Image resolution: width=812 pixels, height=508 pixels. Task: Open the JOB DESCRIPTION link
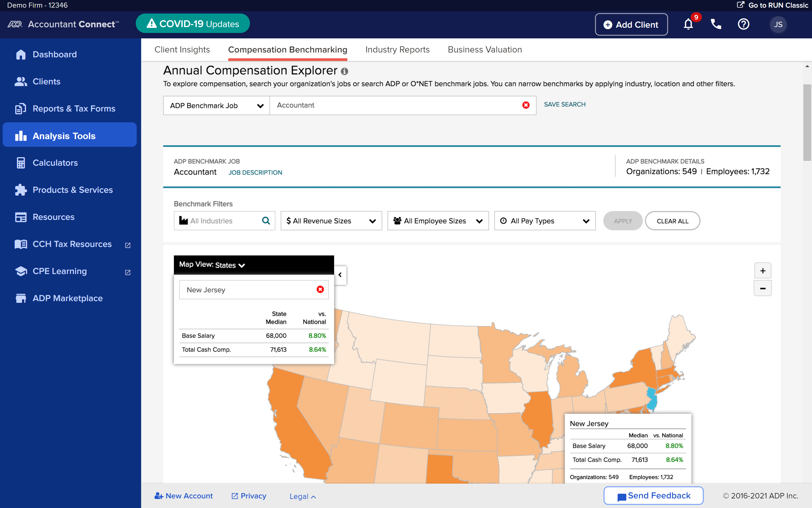pyautogui.click(x=255, y=172)
